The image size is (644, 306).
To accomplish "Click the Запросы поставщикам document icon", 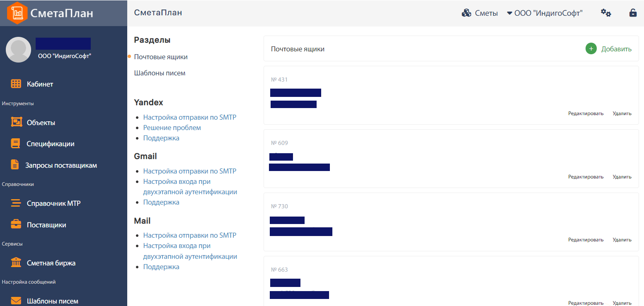I will [x=15, y=165].
